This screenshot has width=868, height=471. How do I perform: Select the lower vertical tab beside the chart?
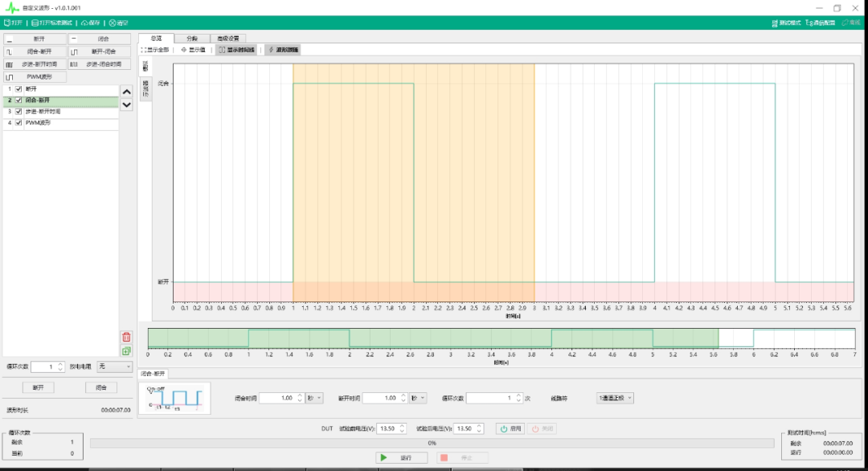point(145,88)
